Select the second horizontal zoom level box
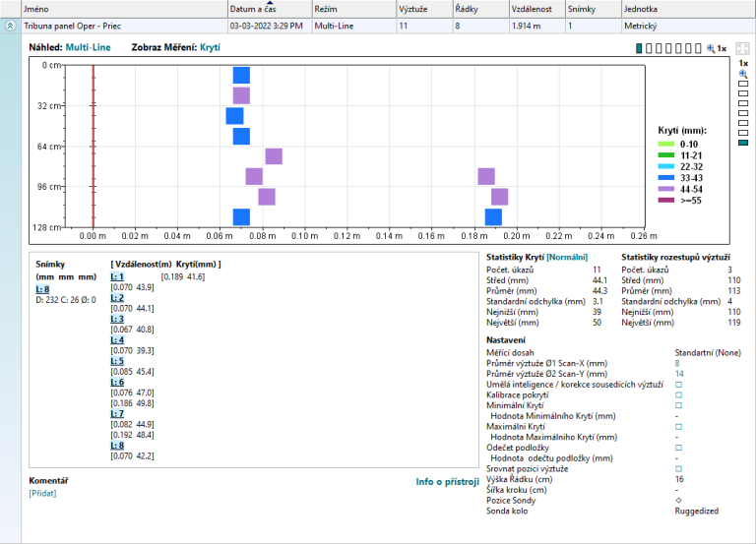This screenshot has width=756, height=544. [649, 48]
